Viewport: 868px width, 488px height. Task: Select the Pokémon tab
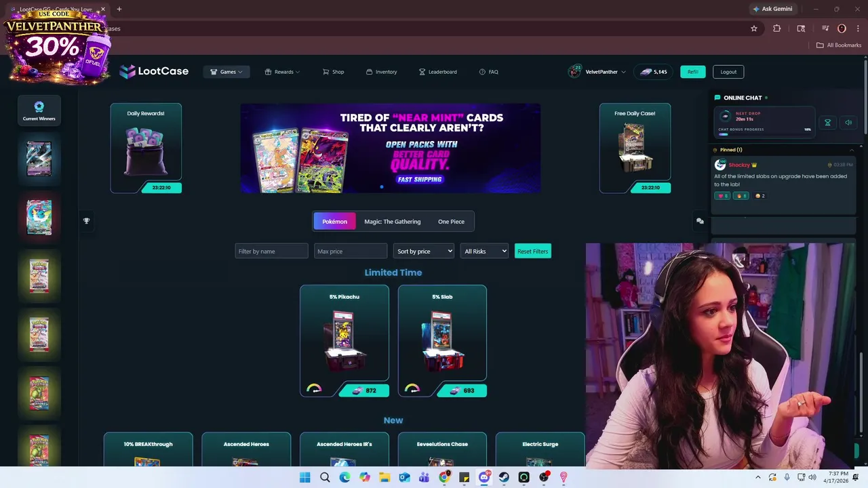[334, 222]
